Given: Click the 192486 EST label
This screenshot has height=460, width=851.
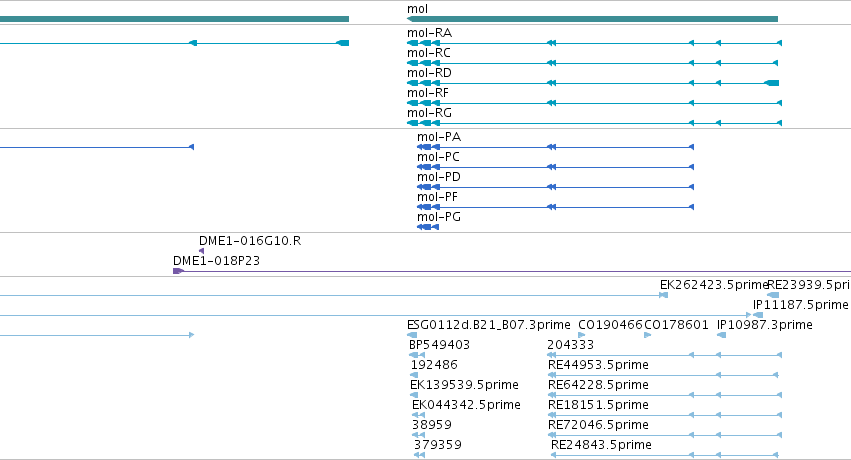Looking at the screenshot, I should (434, 365).
